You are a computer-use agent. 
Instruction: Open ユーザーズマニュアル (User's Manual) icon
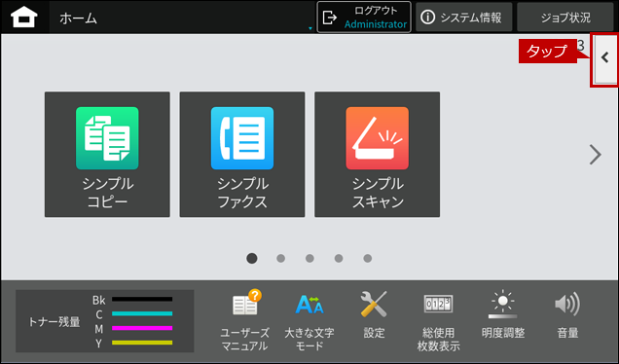[244, 320]
